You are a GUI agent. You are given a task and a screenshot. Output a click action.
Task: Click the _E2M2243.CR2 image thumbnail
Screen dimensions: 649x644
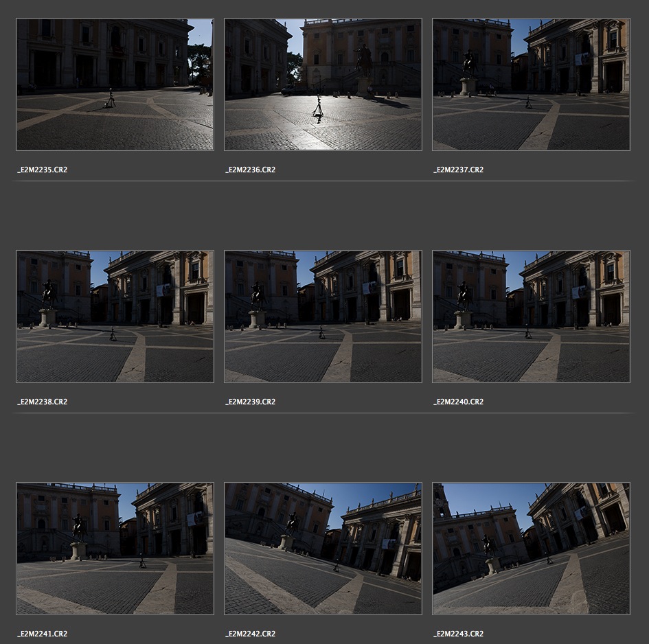tap(531, 549)
